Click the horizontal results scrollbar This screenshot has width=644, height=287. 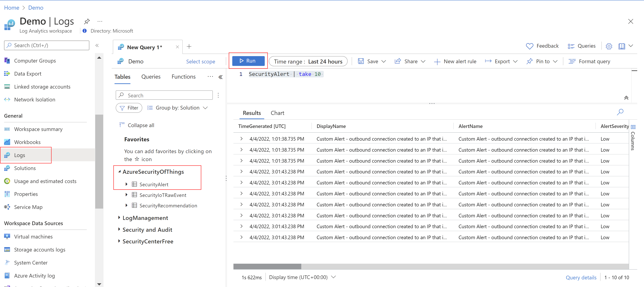point(267,267)
